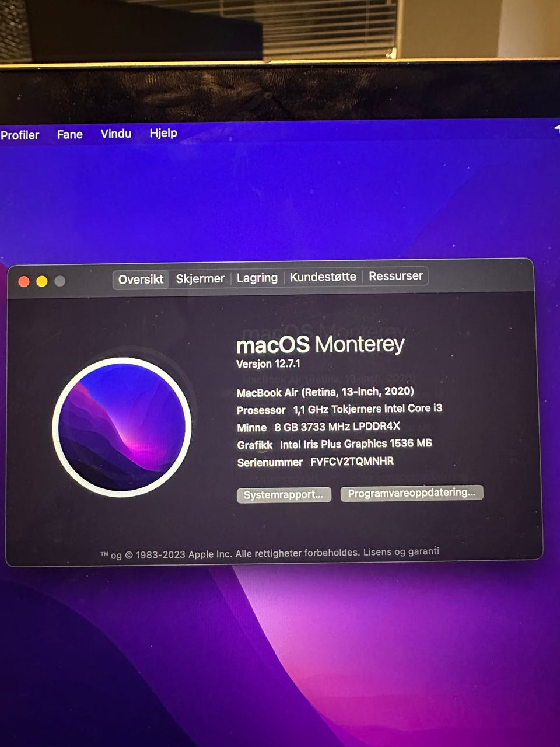Switch to the Lagring tab

(257, 278)
